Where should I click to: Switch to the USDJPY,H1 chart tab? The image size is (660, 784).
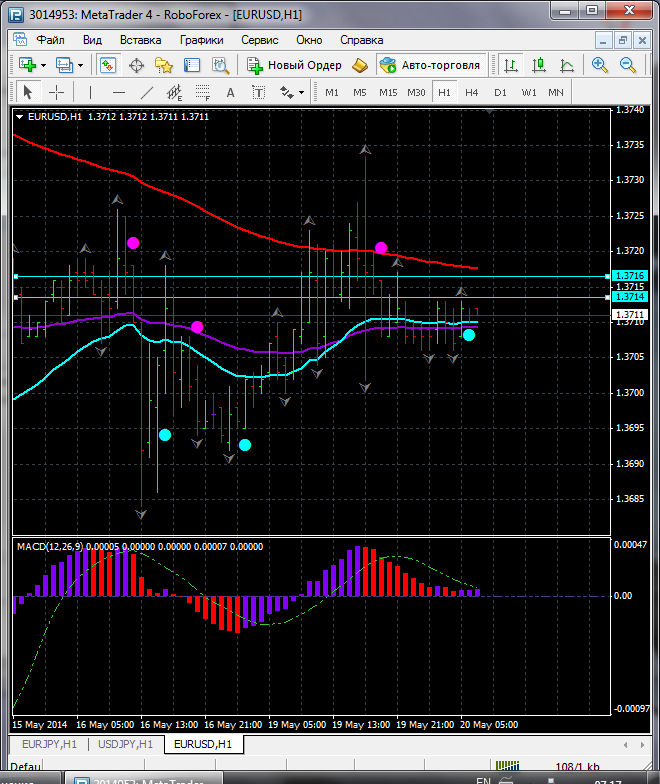point(125,744)
